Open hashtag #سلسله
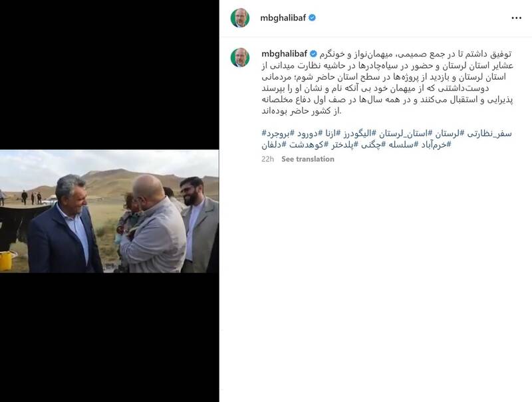This screenshot has height=402, width=532. 405,145
